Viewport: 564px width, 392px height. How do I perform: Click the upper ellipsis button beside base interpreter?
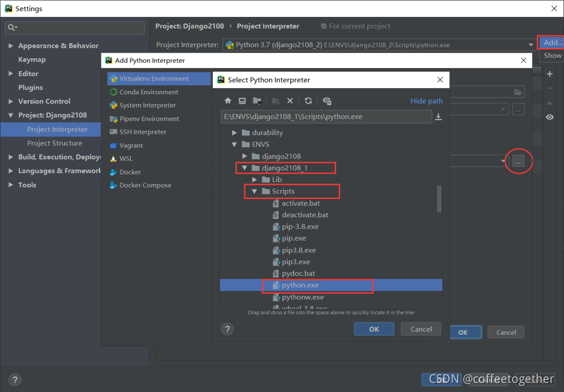pos(518,109)
